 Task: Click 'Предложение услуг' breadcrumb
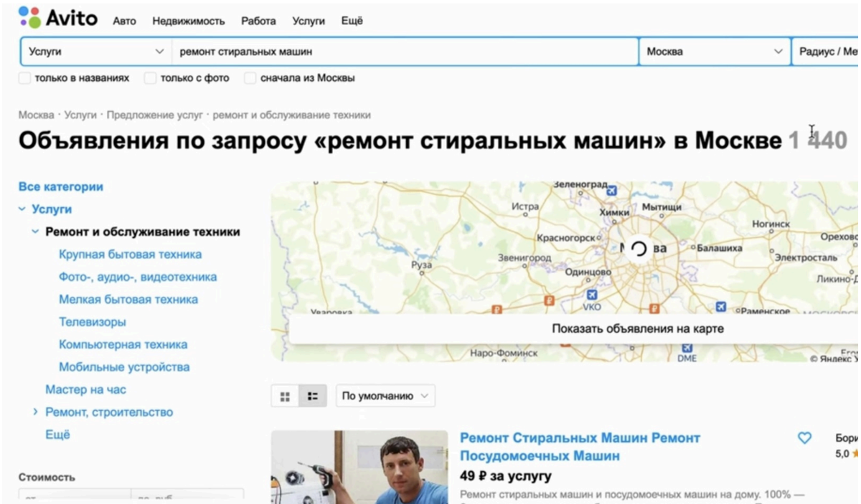(x=154, y=115)
